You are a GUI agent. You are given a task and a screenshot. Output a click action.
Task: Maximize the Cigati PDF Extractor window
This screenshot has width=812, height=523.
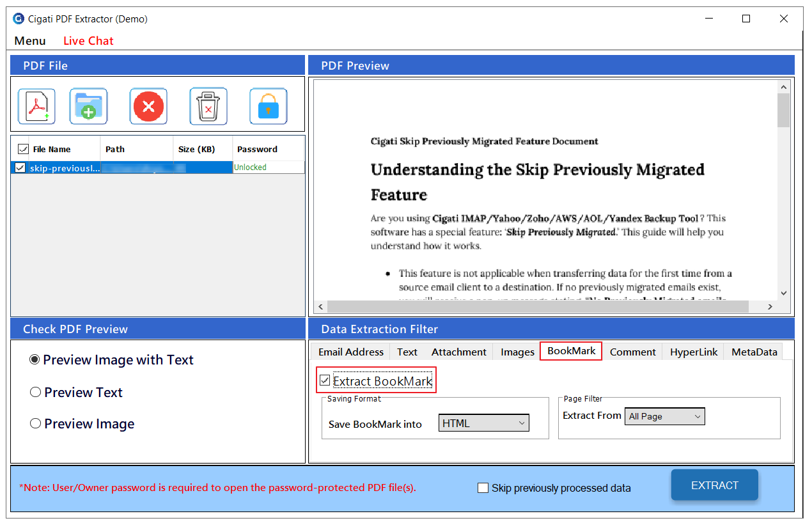(746, 19)
